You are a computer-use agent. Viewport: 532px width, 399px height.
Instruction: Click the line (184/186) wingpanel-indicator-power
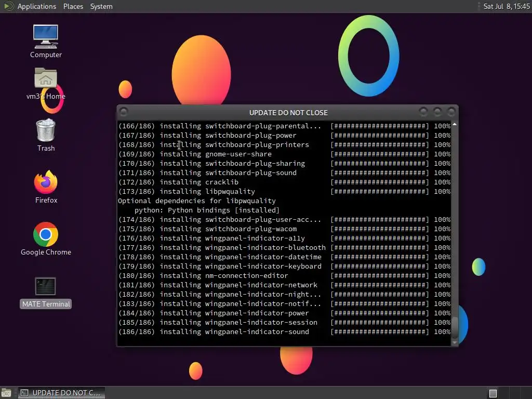tap(284, 313)
